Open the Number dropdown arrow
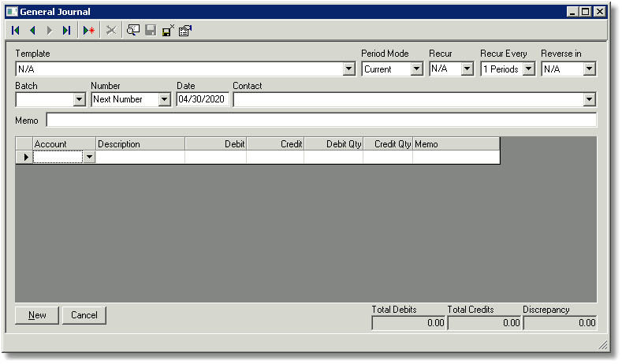Viewport: 622px width, 364px height. (x=164, y=99)
